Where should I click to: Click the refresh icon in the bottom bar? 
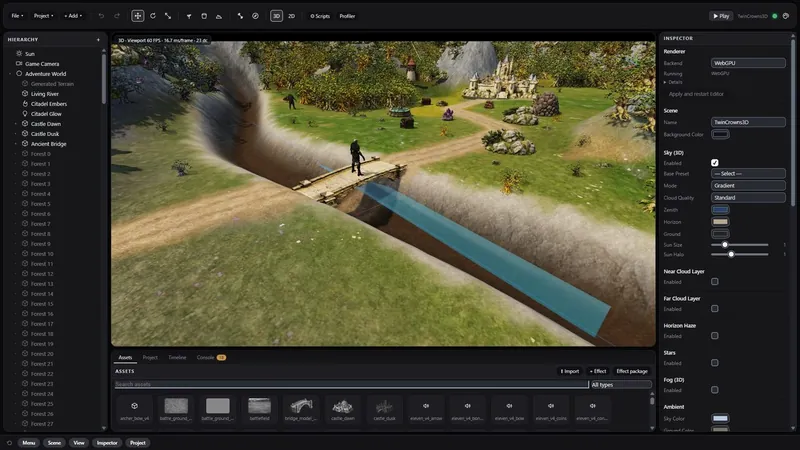pos(9,443)
